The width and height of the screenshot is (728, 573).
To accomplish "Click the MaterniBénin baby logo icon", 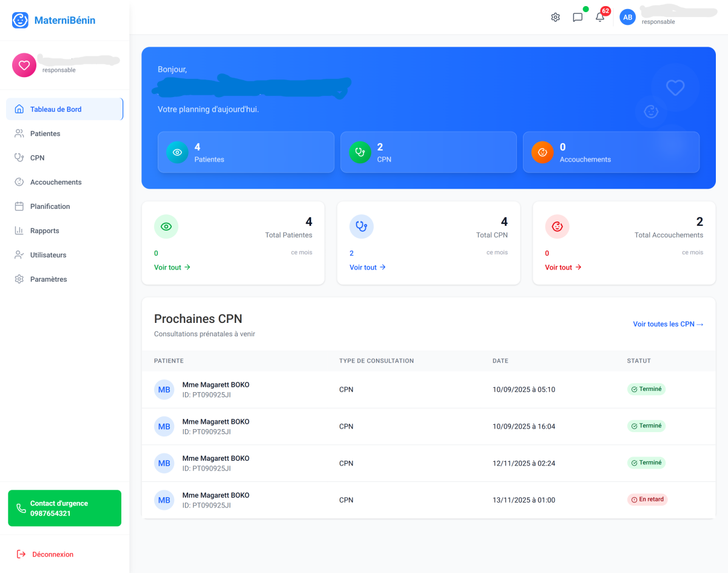I will (20, 20).
